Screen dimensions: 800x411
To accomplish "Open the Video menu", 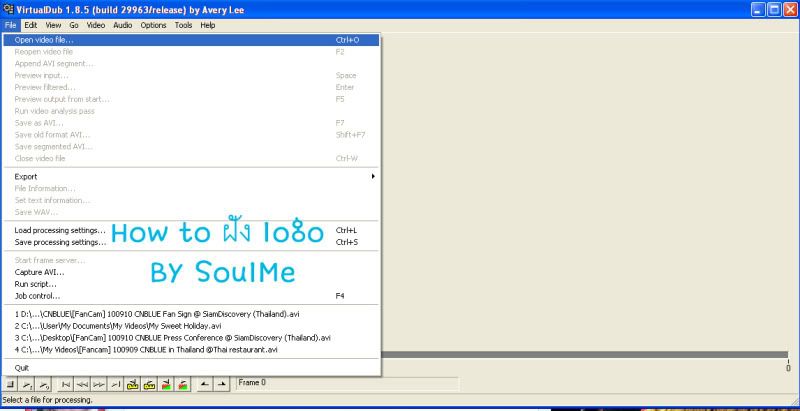I will click(x=95, y=25).
